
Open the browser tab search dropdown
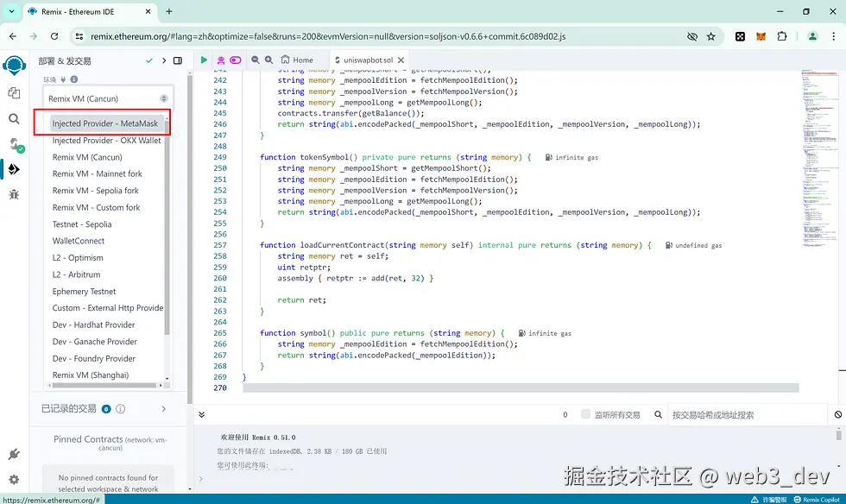(11, 11)
